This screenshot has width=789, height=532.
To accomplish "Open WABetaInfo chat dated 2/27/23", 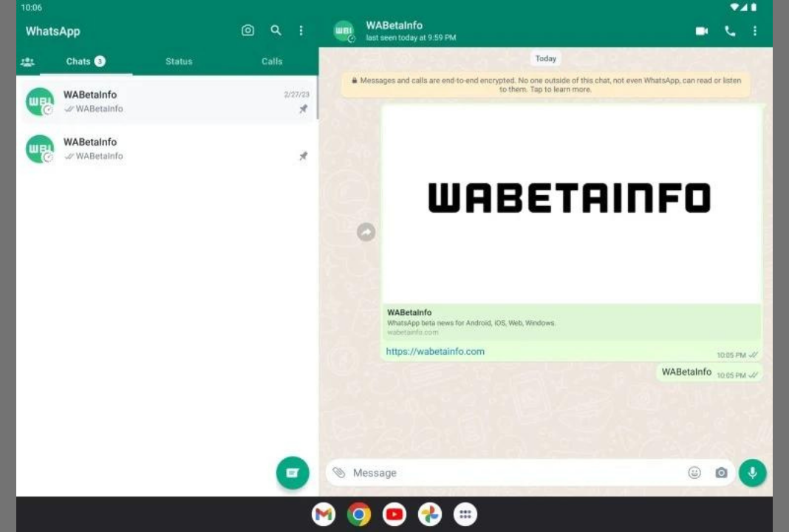I will point(166,101).
